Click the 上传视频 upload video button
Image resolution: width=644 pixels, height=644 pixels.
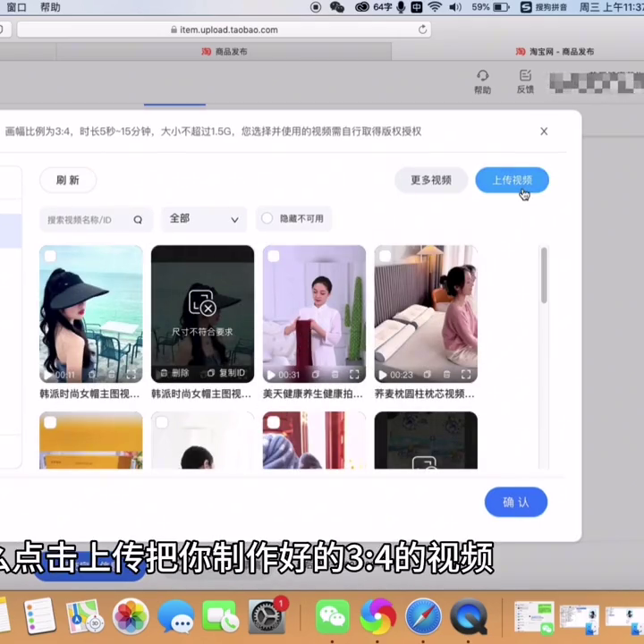pos(512,180)
